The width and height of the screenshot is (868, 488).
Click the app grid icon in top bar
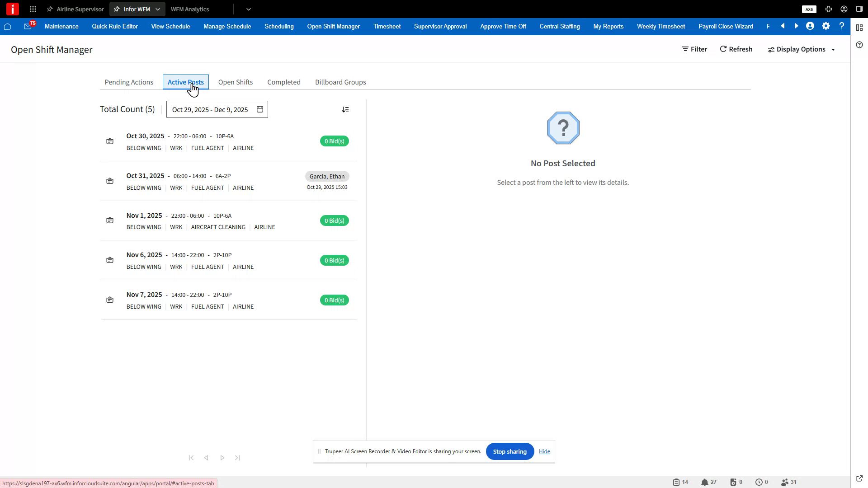[33, 9]
